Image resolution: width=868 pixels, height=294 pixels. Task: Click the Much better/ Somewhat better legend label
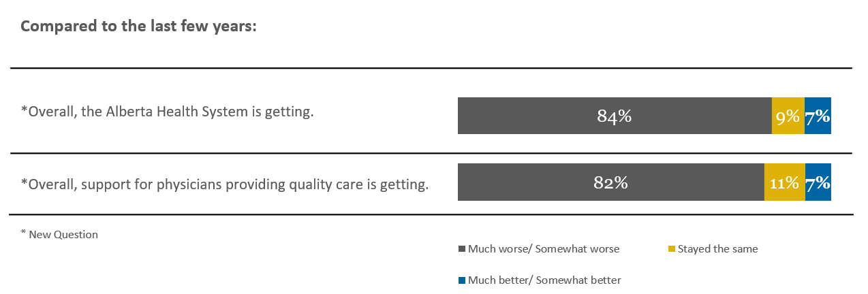(x=544, y=280)
